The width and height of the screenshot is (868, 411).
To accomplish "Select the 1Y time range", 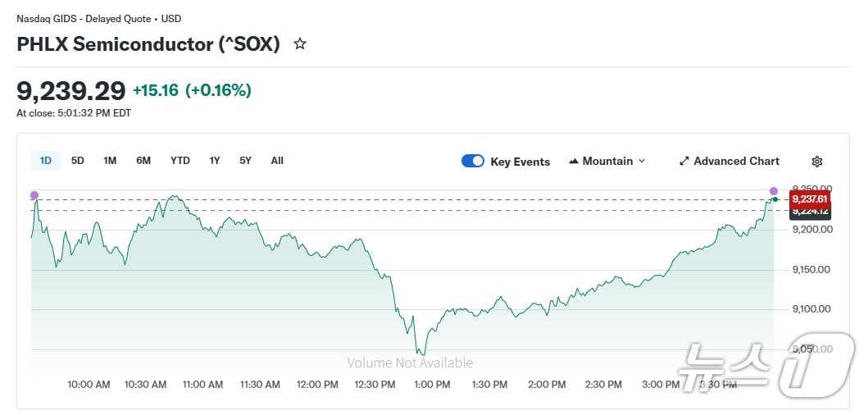I will pyautogui.click(x=215, y=161).
